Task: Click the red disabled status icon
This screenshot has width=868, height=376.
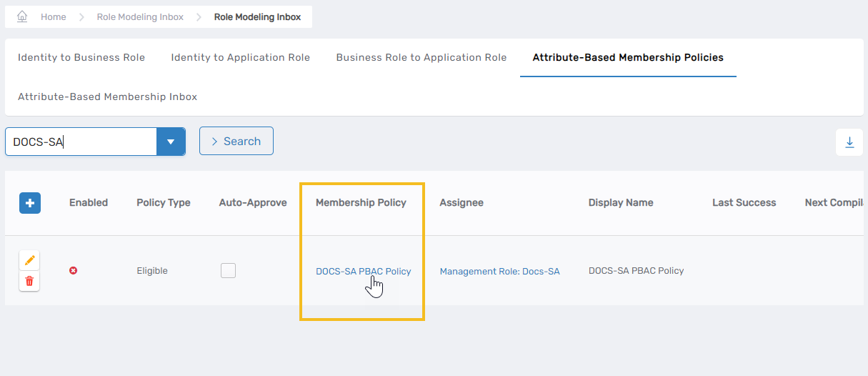Action: point(73,271)
